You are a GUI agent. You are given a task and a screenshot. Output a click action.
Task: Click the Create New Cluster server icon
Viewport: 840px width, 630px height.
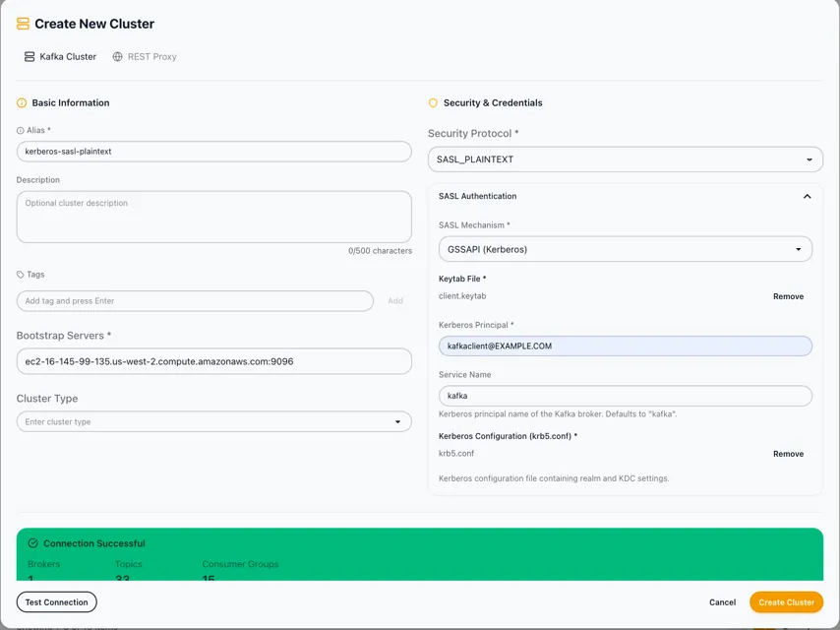point(23,24)
